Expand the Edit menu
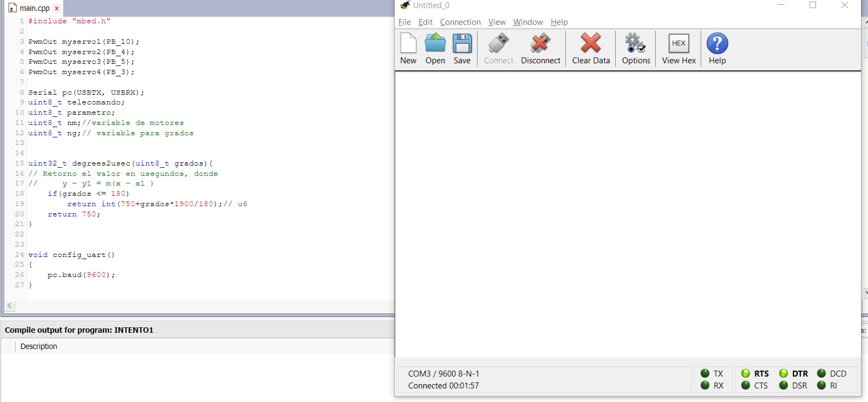The image size is (868, 402). 426,22
